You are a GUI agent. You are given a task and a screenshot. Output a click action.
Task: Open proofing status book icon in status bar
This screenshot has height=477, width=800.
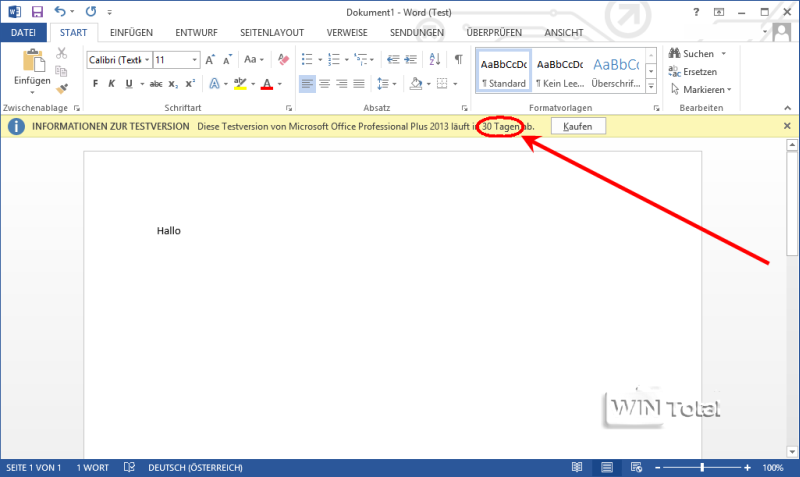click(x=130, y=467)
